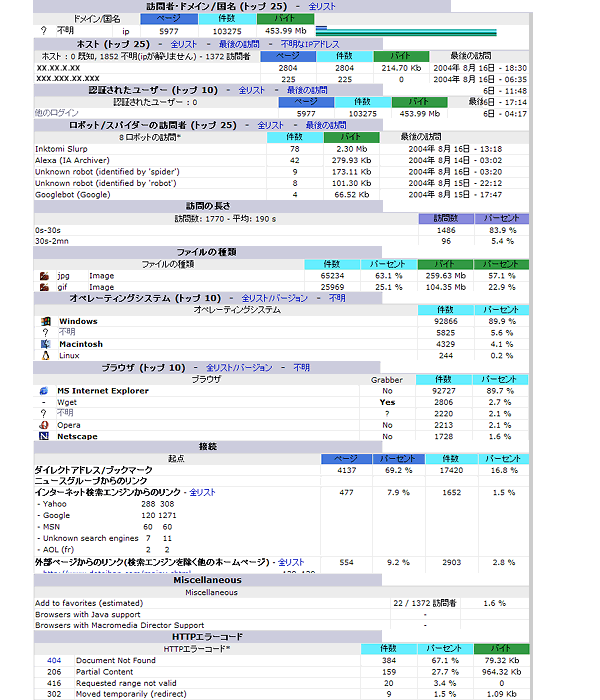Open the 不明なIPアドレス link
The image size is (600, 700).
(x=310, y=44)
